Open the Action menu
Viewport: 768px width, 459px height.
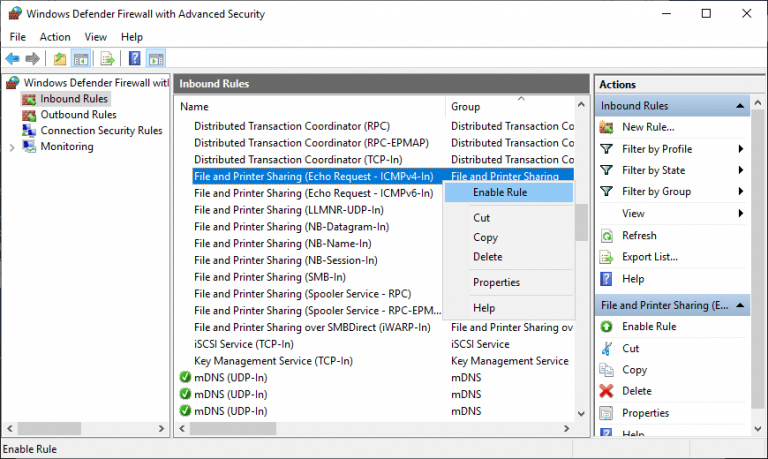(x=55, y=37)
